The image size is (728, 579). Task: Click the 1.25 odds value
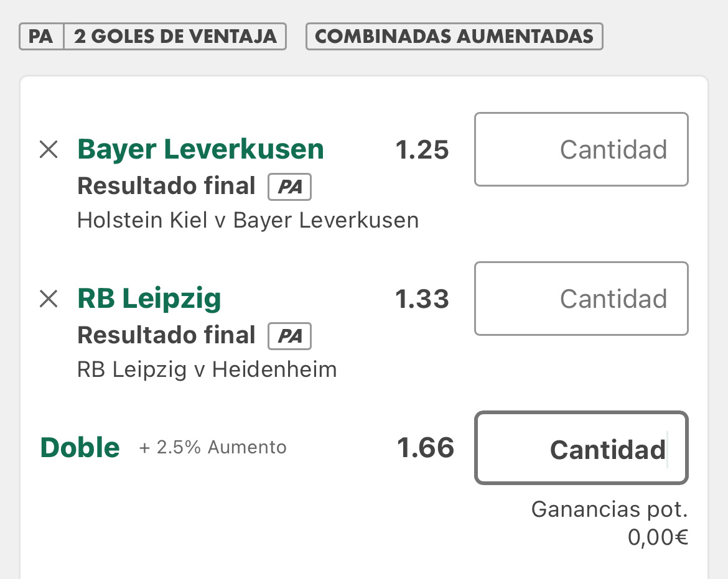click(x=422, y=150)
